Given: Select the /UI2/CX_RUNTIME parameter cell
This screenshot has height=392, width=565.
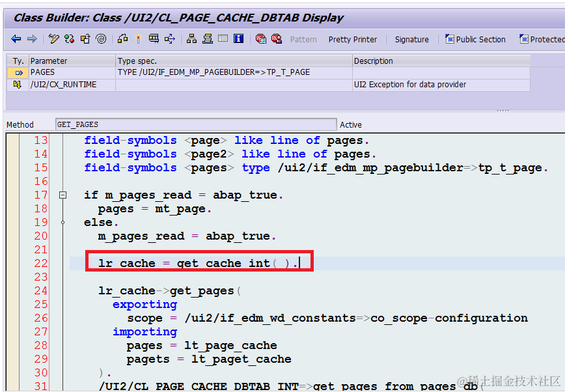Looking at the screenshot, I should pos(72,85).
